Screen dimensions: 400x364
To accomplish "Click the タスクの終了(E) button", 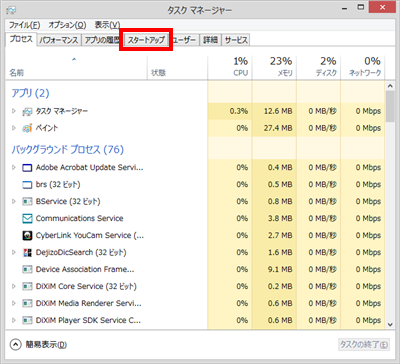I will pyautogui.click(x=364, y=344).
